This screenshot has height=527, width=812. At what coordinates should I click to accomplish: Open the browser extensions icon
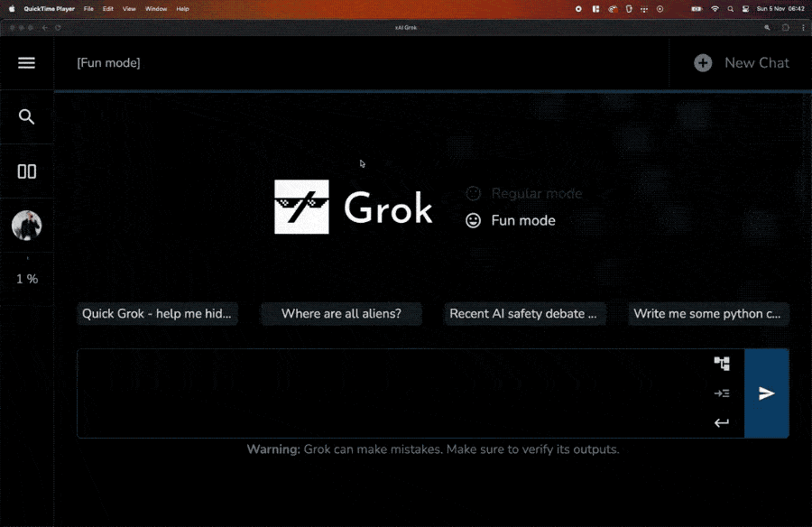coord(786,27)
